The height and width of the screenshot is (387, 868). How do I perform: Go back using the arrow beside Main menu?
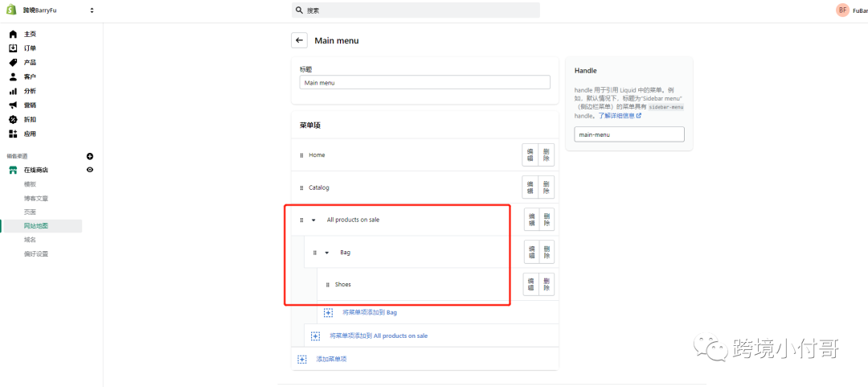click(300, 40)
